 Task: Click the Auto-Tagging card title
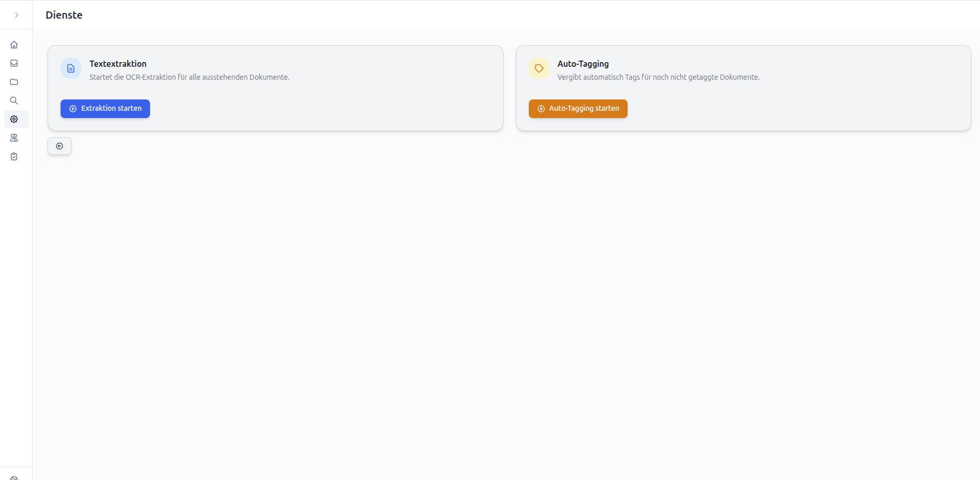[x=583, y=64]
